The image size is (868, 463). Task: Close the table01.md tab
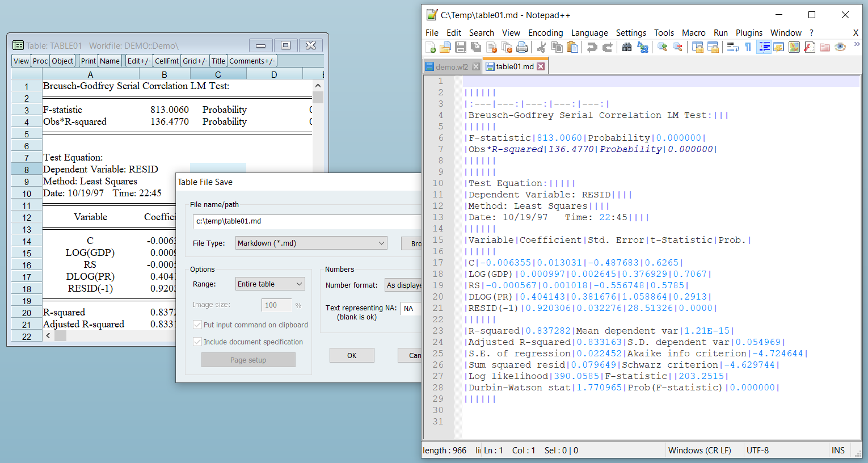coord(541,66)
